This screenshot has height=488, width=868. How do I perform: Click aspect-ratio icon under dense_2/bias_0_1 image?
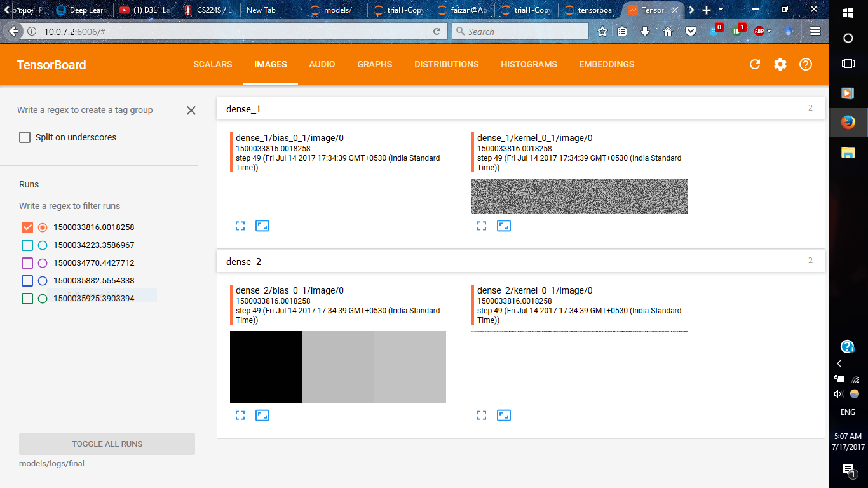click(262, 415)
